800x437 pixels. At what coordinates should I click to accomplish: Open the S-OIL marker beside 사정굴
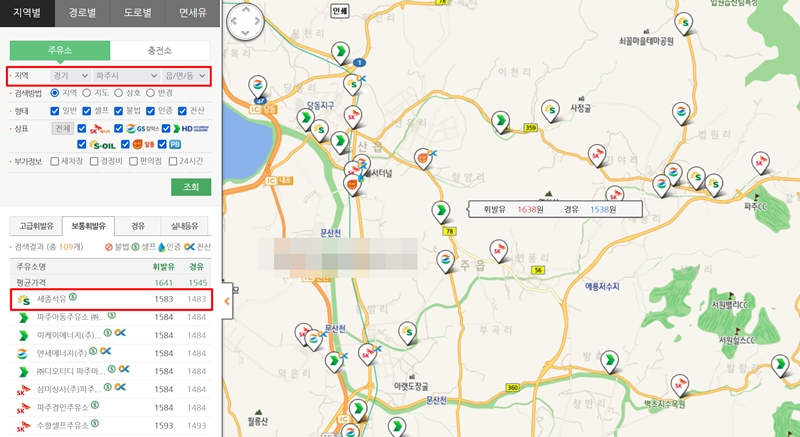point(550,111)
